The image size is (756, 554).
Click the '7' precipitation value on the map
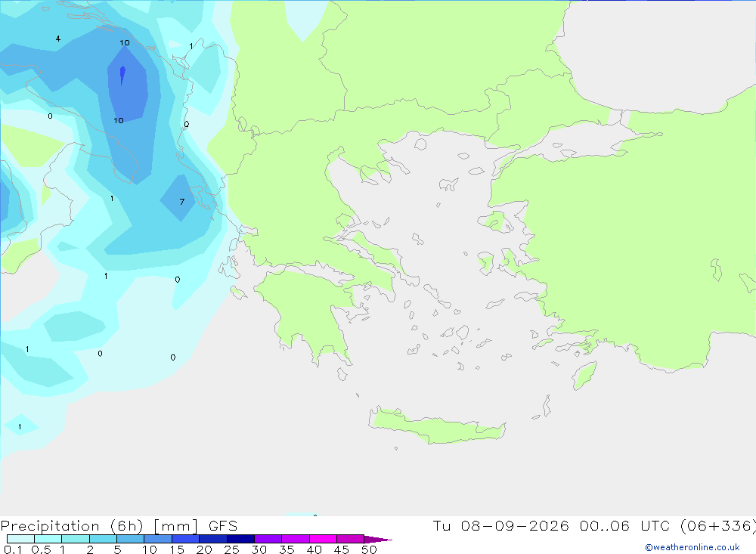pyautogui.click(x=181, y=202)
